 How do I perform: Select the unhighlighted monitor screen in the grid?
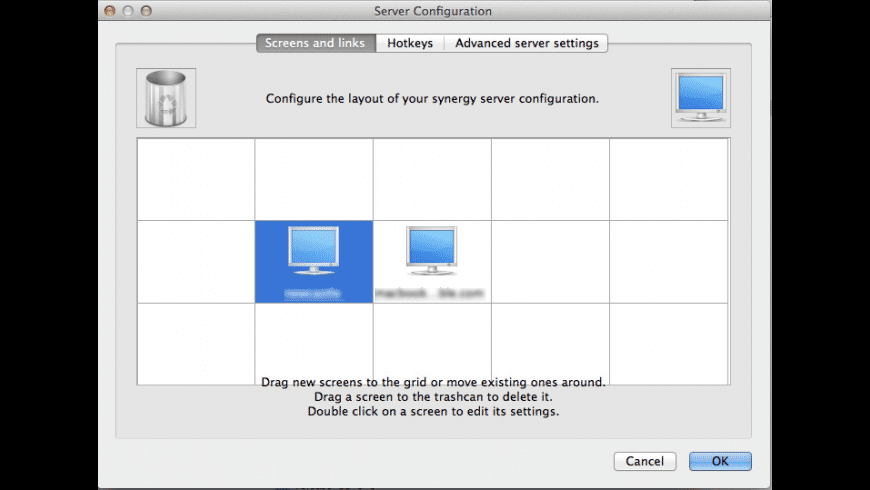coord(432,262)
